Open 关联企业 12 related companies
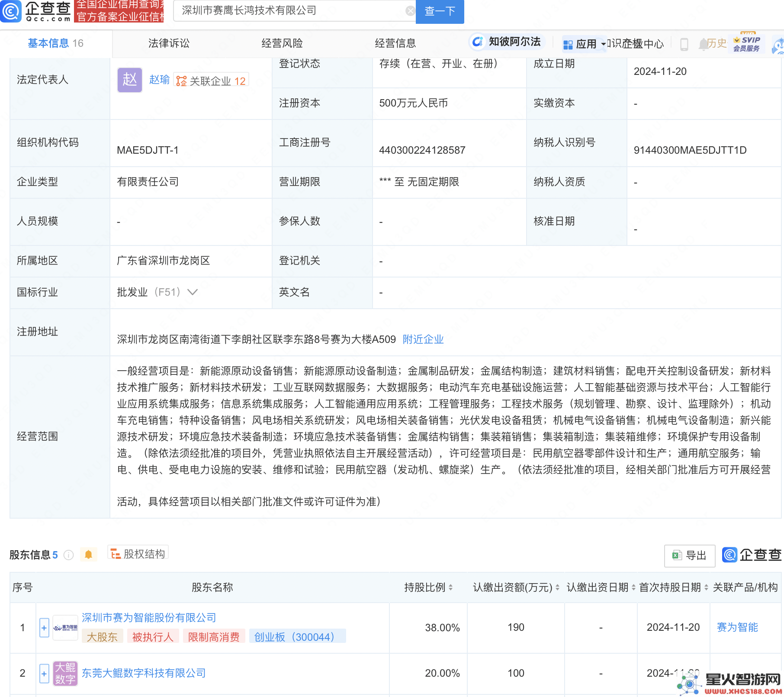Image resolution: width=784 pixels, height=697 pixels. pos(211,81)
